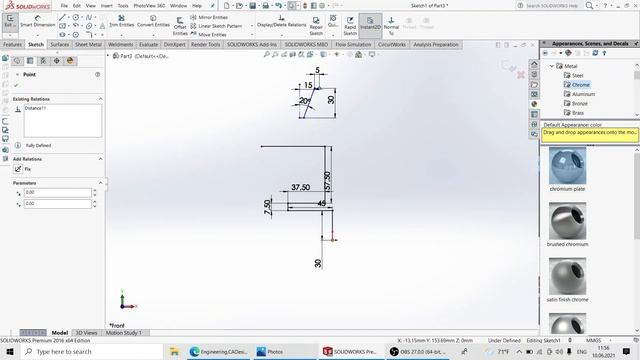The image size is (640, 360).
Task: Open the DisplayManager tab icon
Action: (x=70, y=61)
